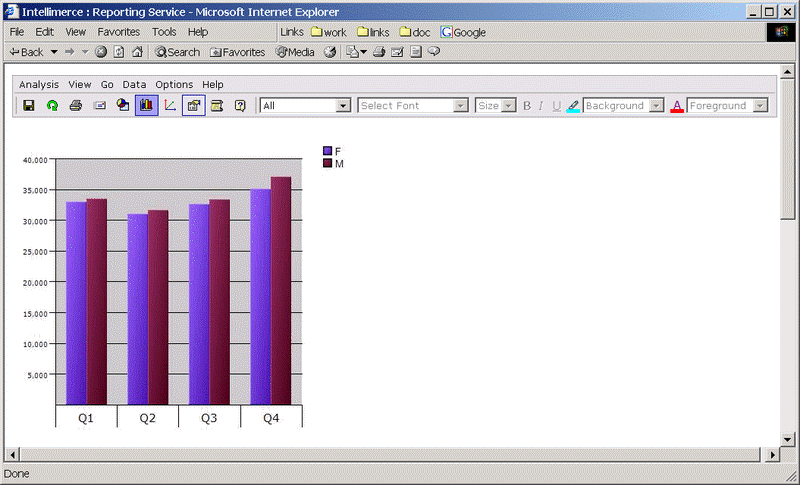Print the report from the reporting toolbar
Screen dimensions: 800x485
coord(76,106)
